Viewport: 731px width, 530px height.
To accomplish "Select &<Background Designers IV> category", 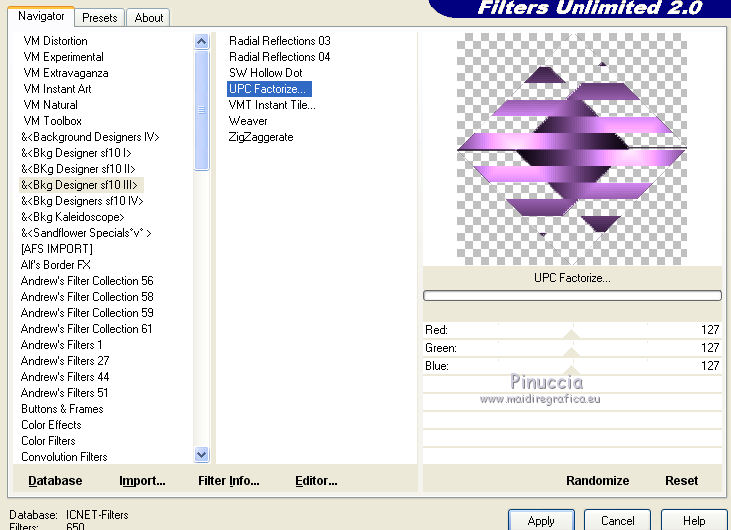I will (90, 137).
